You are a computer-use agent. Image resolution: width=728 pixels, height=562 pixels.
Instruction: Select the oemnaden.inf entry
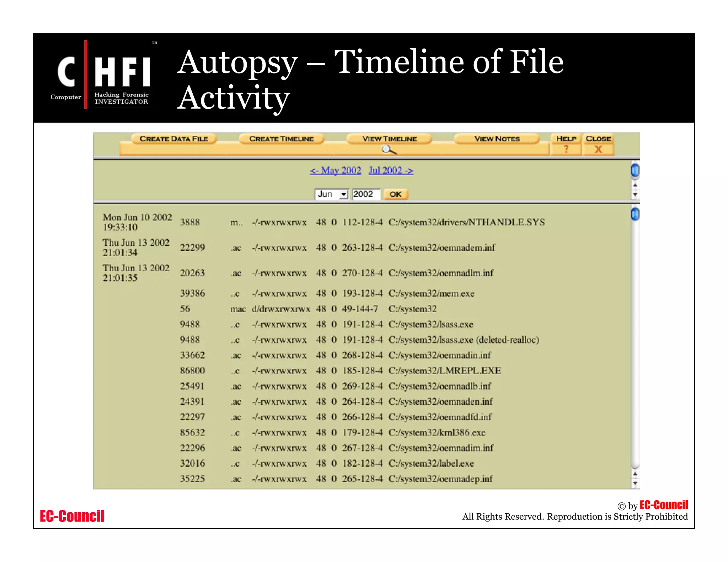pyautogui.click(x=440, y=402)
